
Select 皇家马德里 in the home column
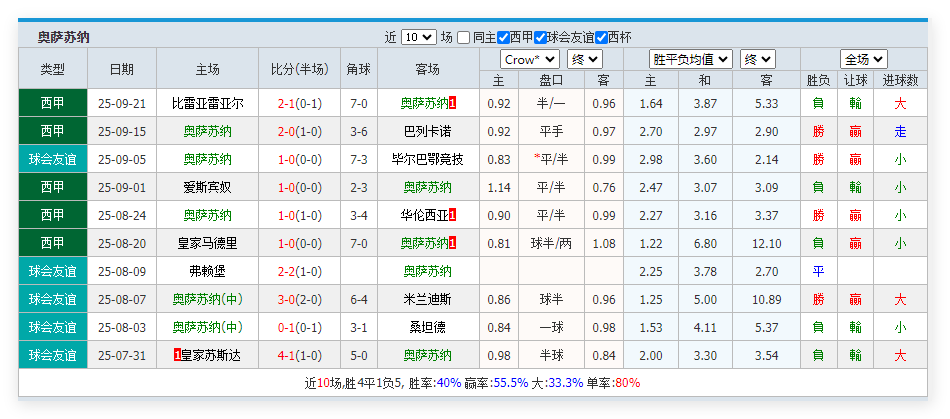point(208,243)
